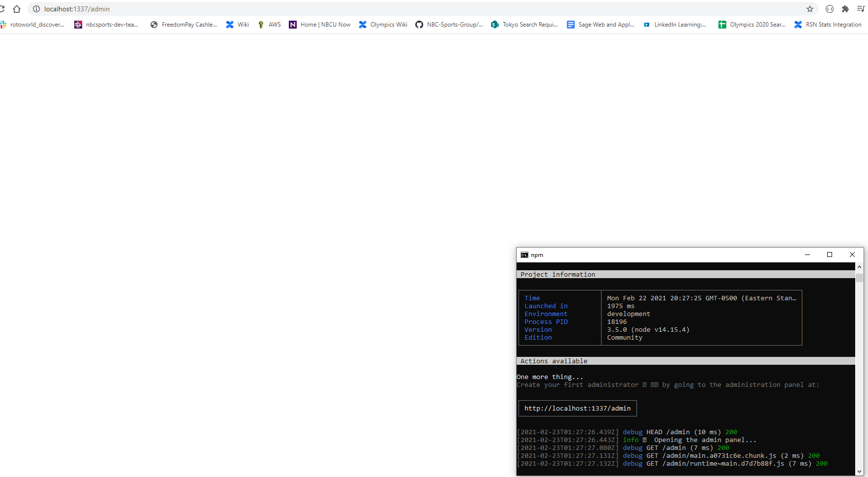Bookmark this page with the star icon
868x477 pixels.
click(x=809, y=9)
